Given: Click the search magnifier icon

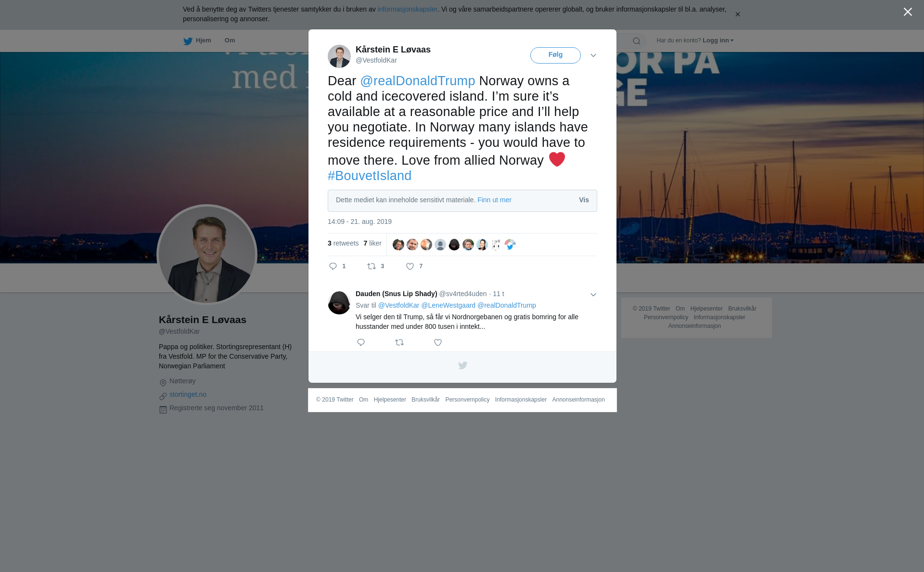Looking at the screenshot, I should pyautogui.click(x=637, y=41).
